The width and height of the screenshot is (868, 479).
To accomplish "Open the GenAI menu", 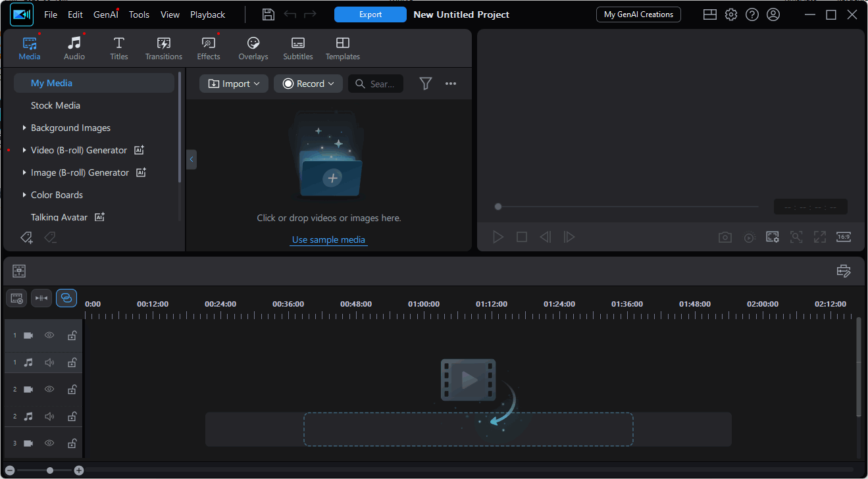I will (x=106, y=14).
